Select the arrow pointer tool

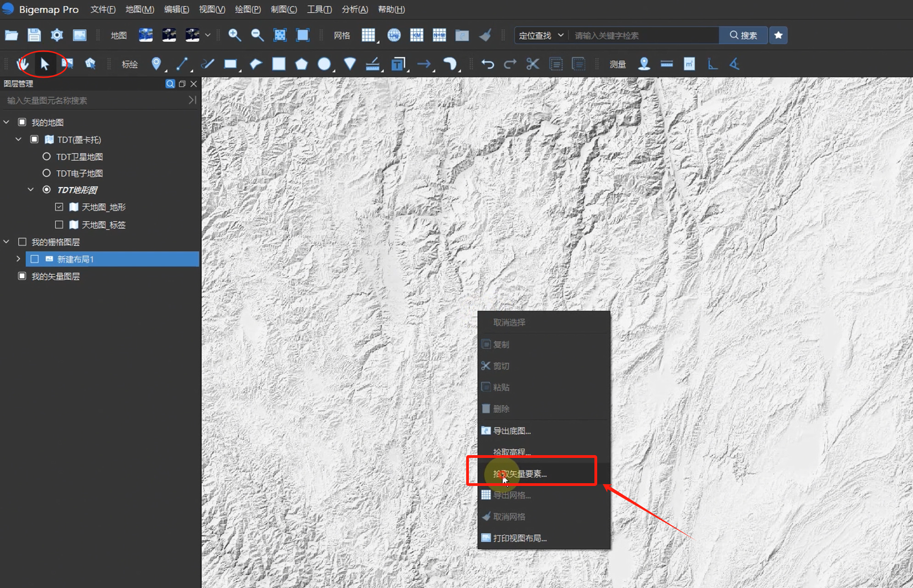coord(45,64)
